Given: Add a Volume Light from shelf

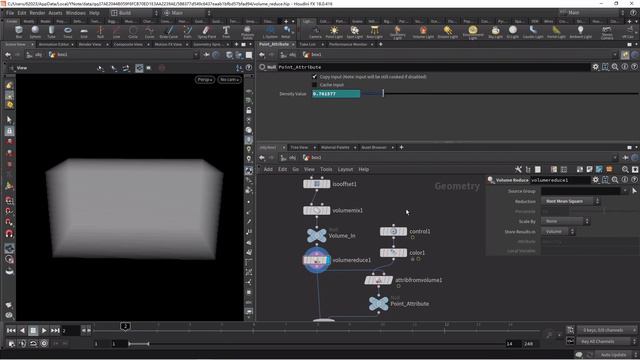Looking at the screenshot, I should (423, 31).
